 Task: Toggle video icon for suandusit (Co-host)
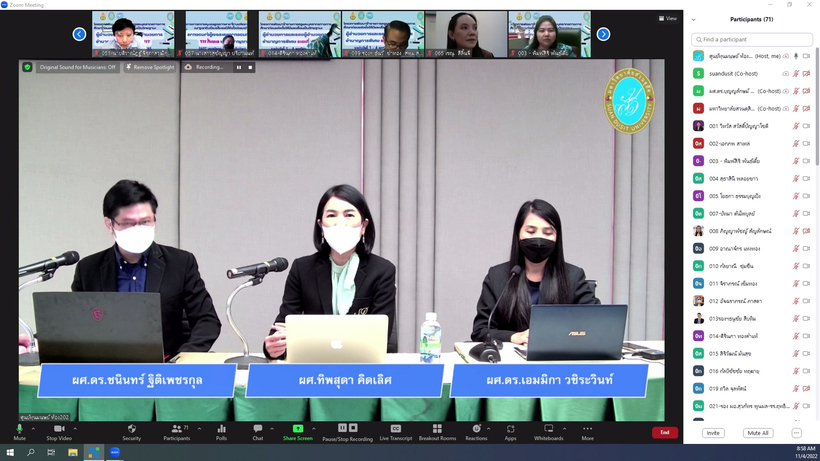(806, 74)
